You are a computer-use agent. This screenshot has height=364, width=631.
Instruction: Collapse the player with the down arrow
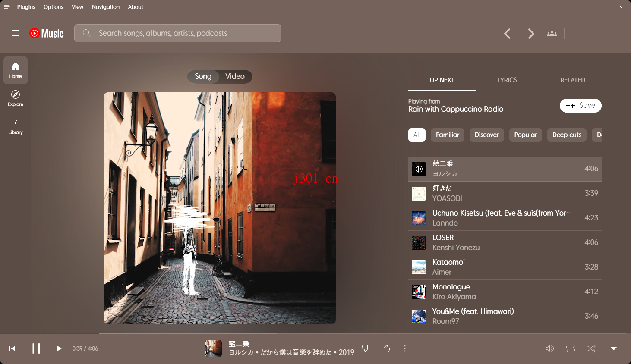coord(613,348)
